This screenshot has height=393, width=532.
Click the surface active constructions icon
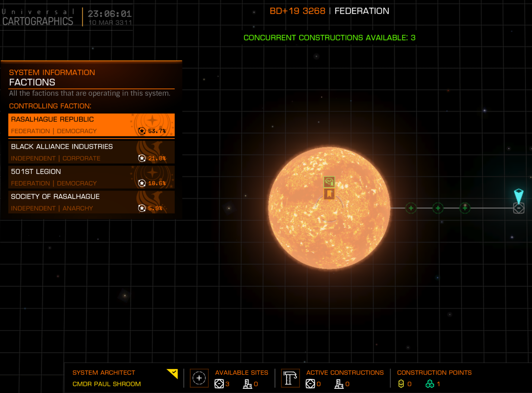click(x=339, y=384)
